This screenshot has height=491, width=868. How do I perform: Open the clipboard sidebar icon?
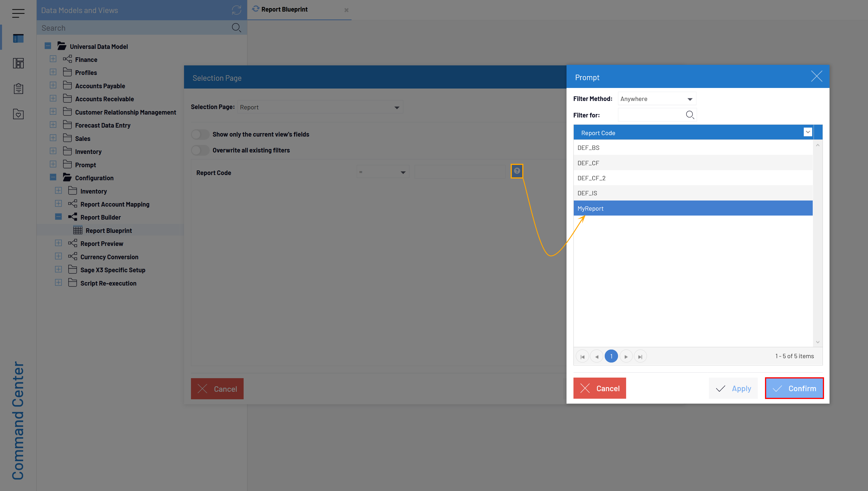pyautogui.click(x=18, y=89)
